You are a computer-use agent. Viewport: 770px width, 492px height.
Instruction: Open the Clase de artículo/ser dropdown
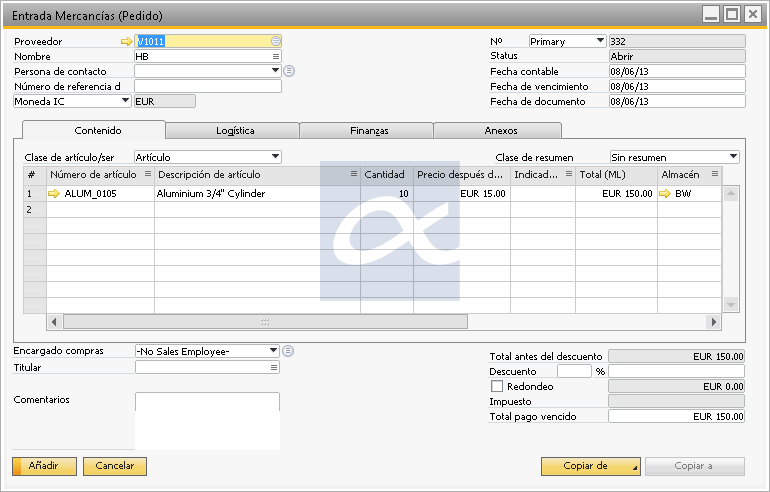(275, 157)
